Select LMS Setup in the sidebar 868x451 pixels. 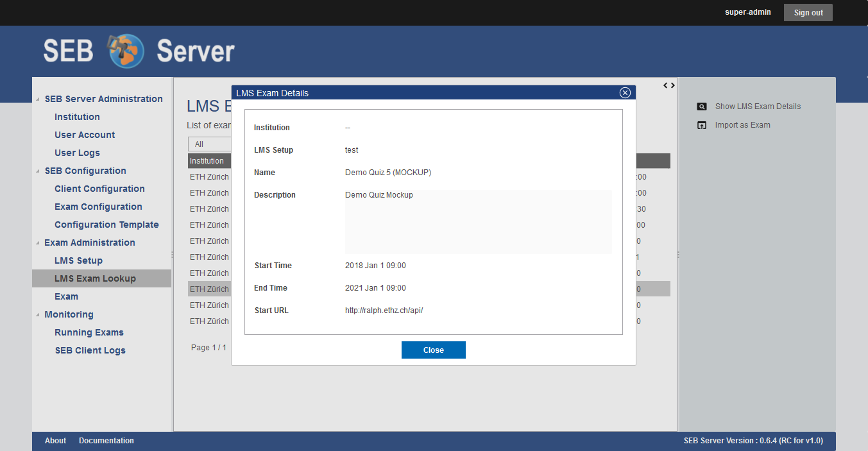78,260
